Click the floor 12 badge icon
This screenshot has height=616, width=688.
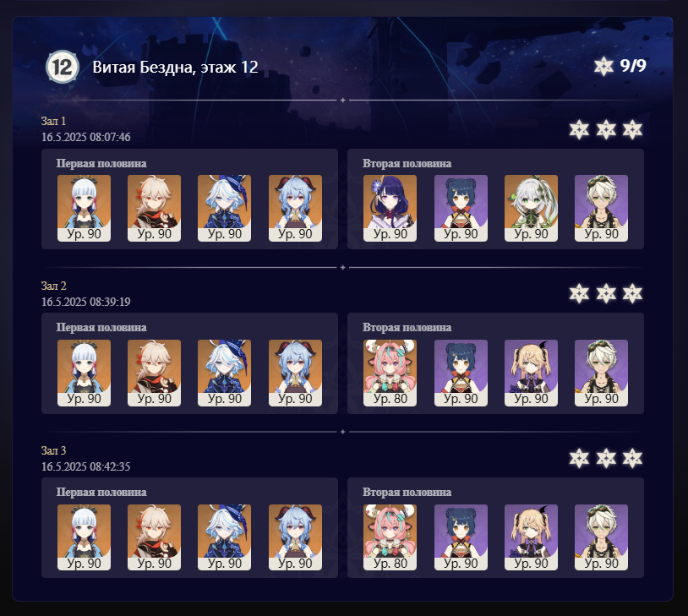point(63,67)
